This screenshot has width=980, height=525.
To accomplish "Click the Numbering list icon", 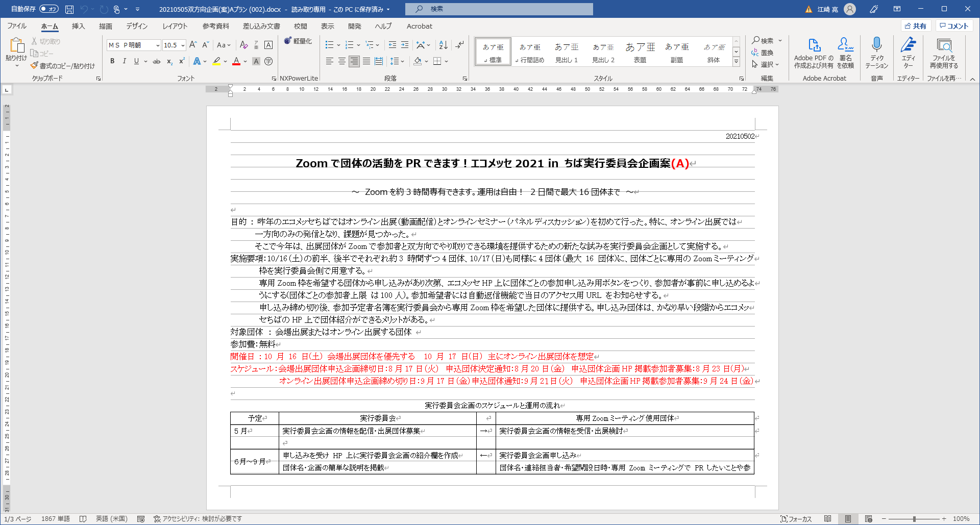I will pyautogui.click(x=350, y=45).
